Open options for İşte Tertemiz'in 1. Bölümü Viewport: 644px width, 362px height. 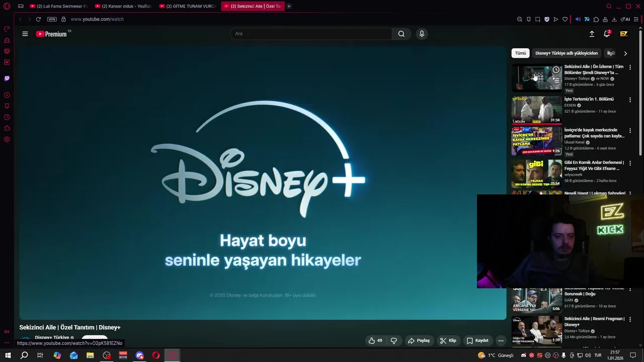click(630, 100)
